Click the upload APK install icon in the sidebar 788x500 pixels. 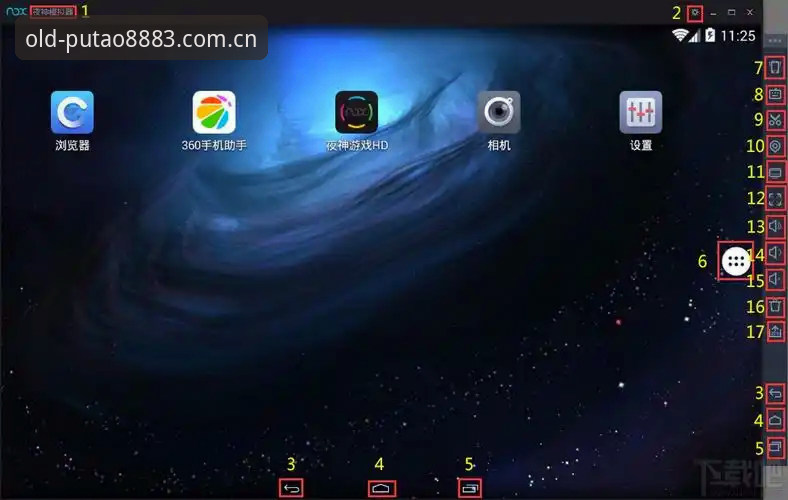point(775,331)
